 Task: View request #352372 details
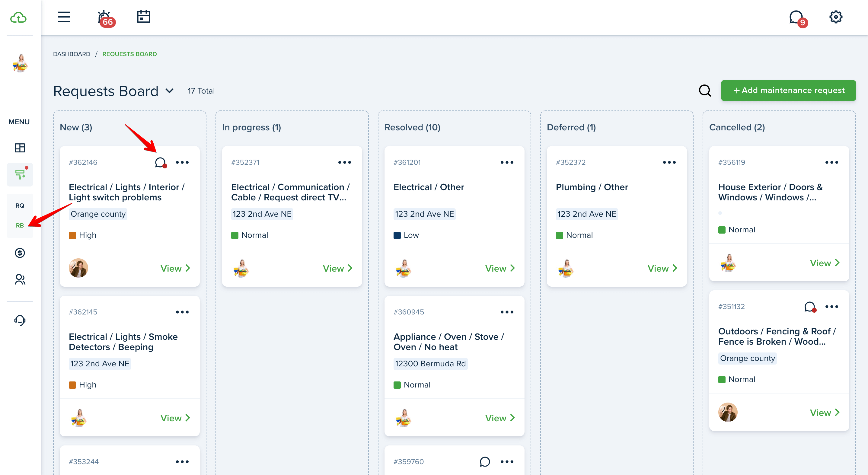click(662, 268)
